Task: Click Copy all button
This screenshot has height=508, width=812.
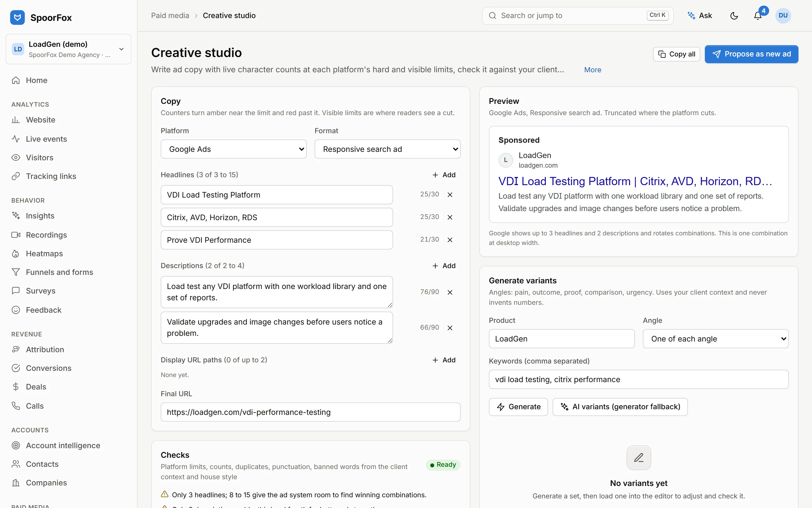Action: tap(676, 54)
